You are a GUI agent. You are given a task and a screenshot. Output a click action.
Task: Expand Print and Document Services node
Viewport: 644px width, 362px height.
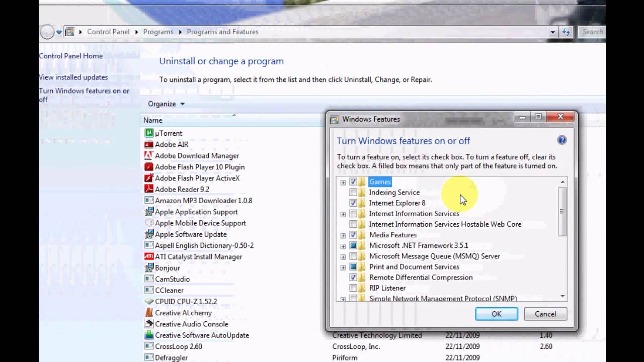[x=343, y=267]
